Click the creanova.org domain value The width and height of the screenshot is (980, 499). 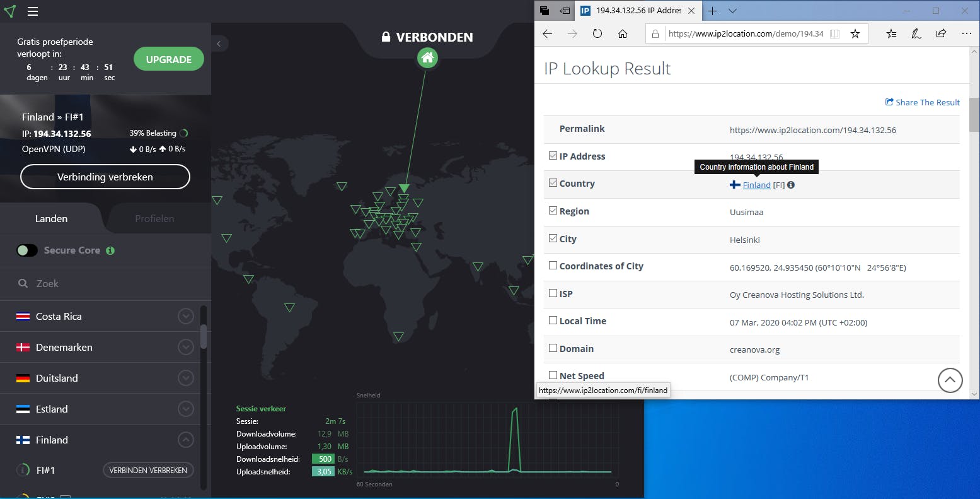coord(754,349)
